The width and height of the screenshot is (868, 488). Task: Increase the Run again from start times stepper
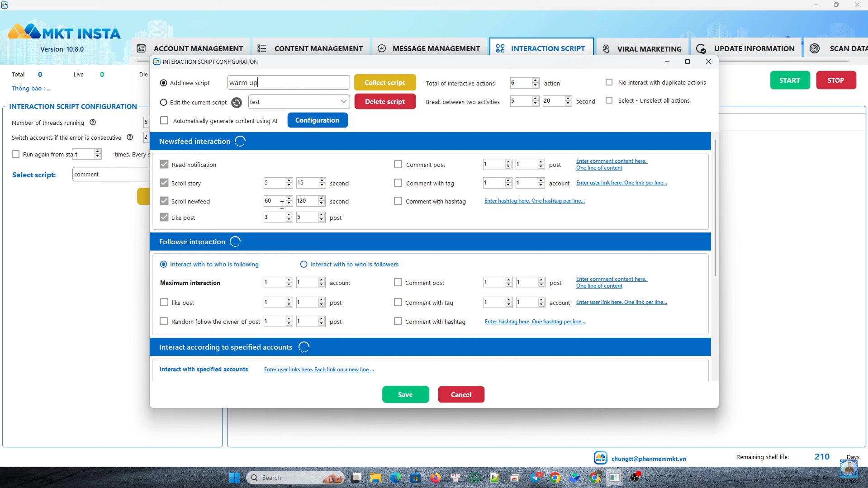tap(98, 152)
